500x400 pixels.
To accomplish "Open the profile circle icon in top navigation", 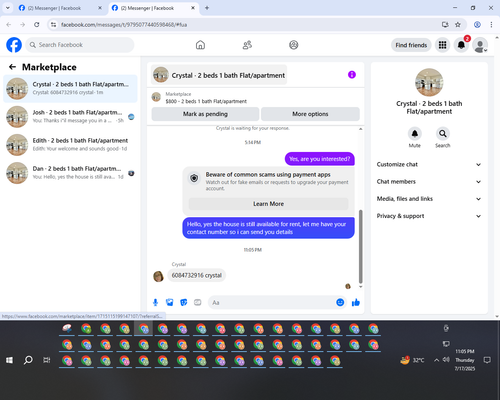I will 294,45.
